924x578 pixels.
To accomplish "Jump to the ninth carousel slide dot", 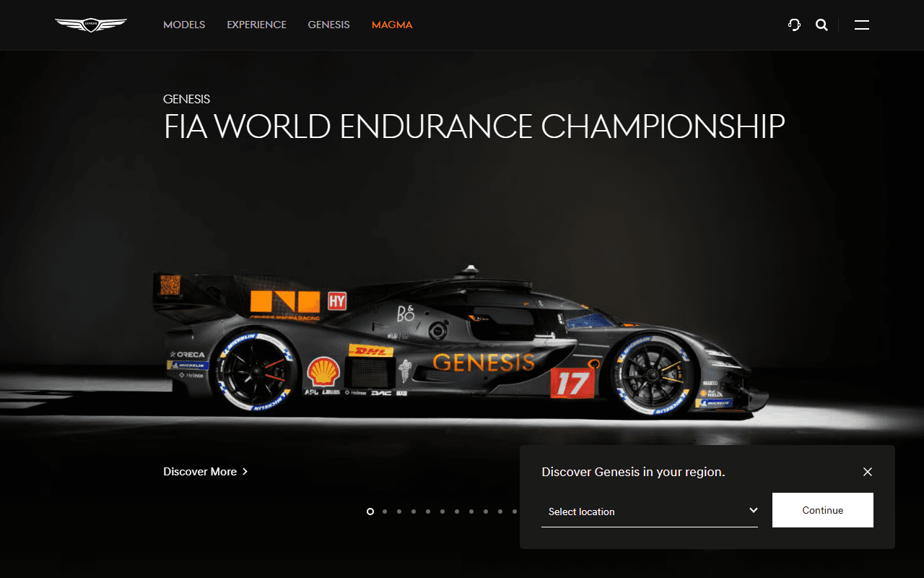I will pyautogui.click(x=486, y=512).
